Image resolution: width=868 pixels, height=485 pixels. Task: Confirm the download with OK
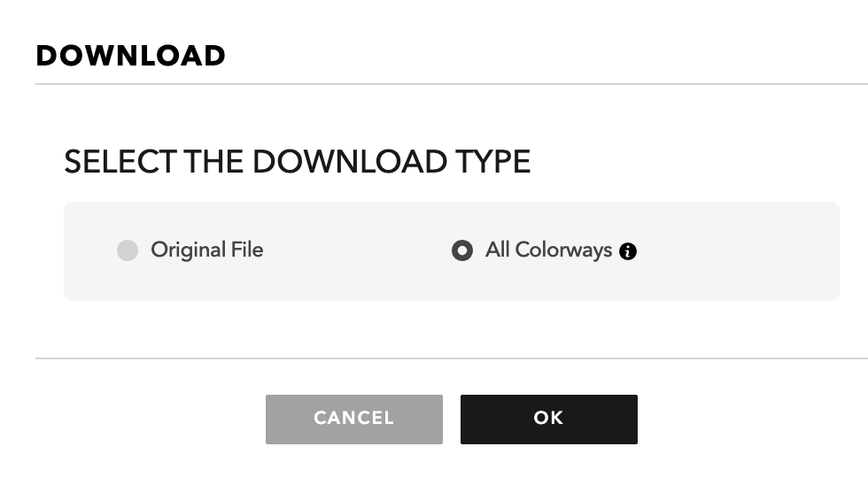(548, 420)
